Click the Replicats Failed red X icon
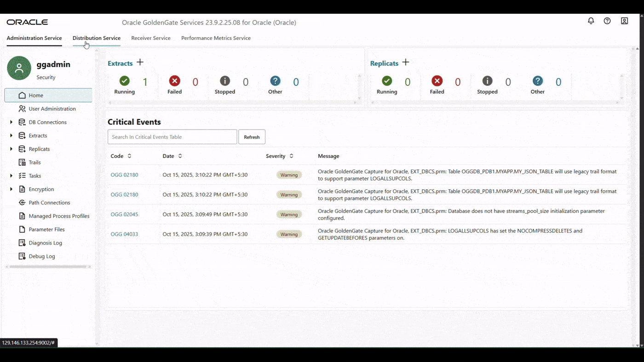This screenshot has height=362, width=644. coord(437,81)
